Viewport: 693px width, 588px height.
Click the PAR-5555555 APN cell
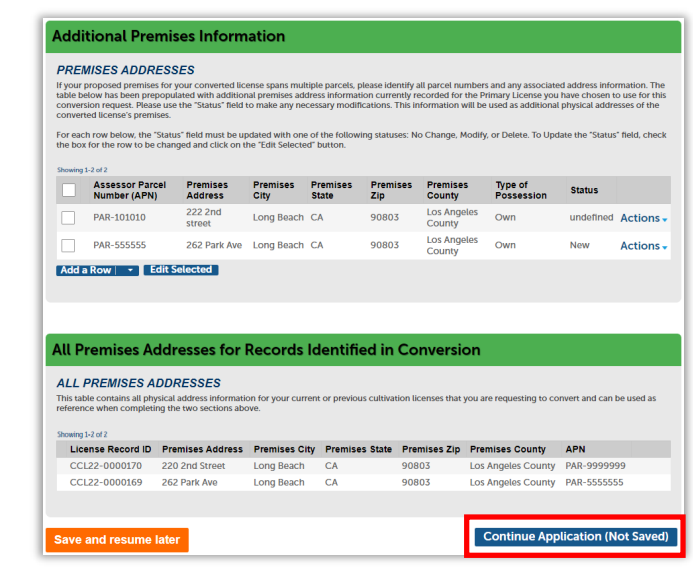click(x=594, y=482)
